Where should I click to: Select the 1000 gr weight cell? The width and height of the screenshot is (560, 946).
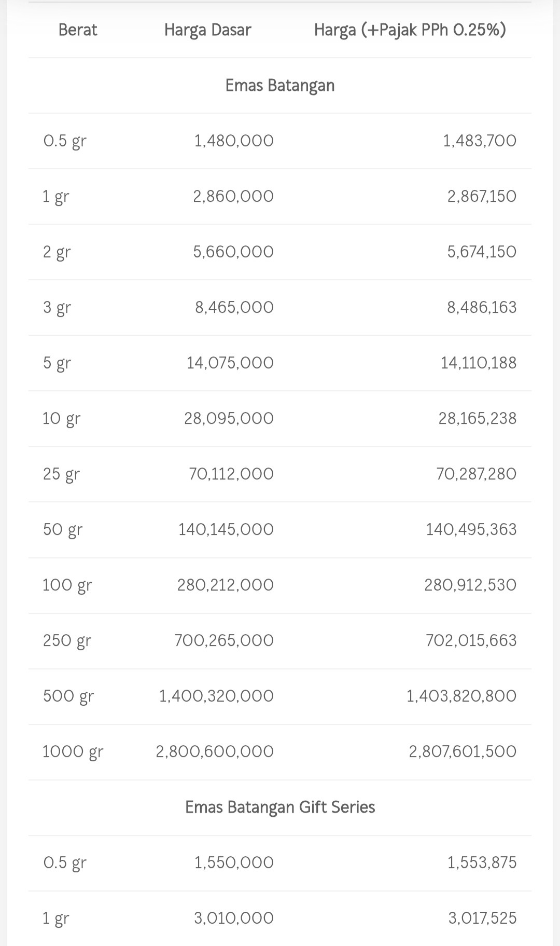coord(73,752)
